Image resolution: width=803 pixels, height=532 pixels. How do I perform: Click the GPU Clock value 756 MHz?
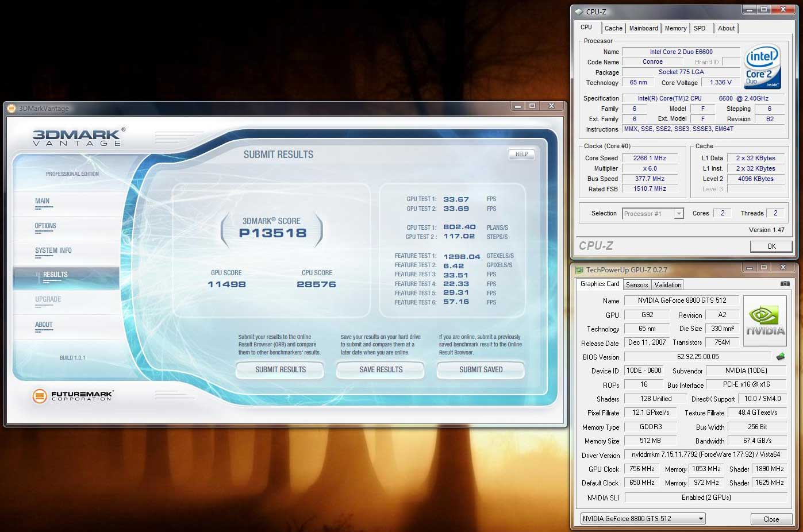coord(642,469)
